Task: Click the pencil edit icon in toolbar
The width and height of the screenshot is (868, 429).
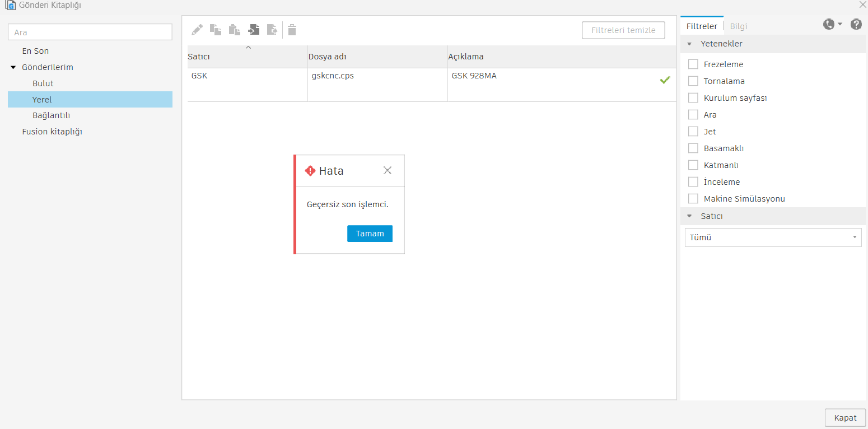Action: click(x=197, y=30)
